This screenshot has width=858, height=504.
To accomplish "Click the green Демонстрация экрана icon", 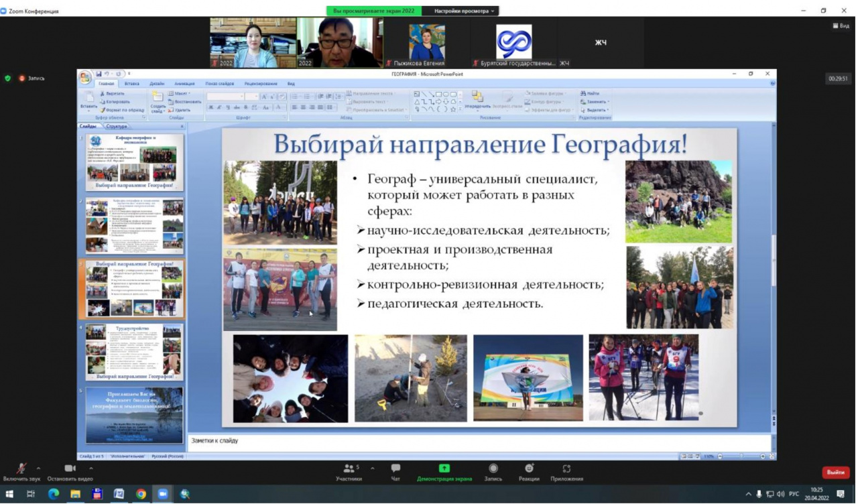I will (444, 468).
